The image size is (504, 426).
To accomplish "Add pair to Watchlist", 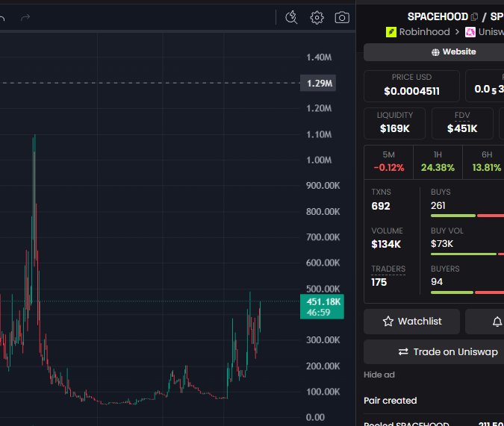I will [411, 322].
